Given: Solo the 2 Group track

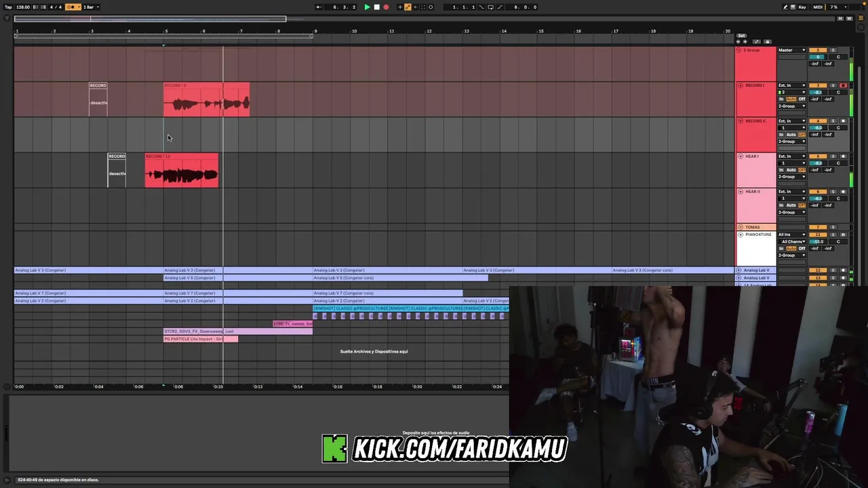Looking at the screenshot, I should click(x=833, y=50).
